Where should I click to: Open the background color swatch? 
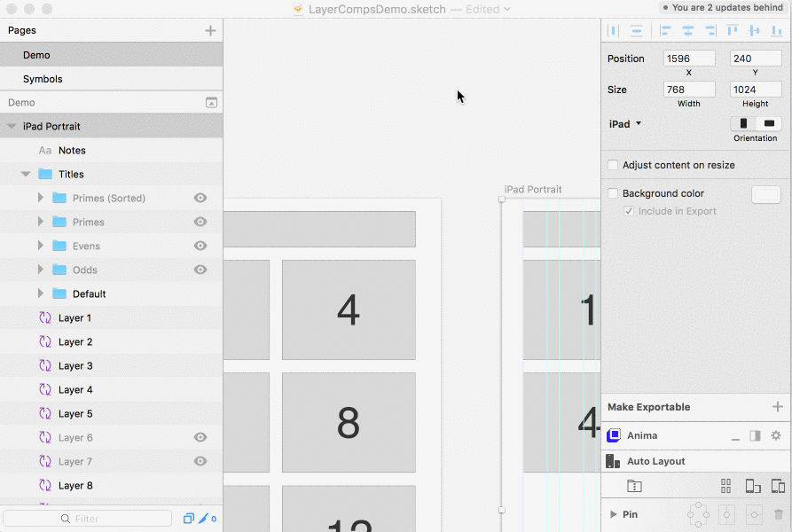(x=766, y=194)
